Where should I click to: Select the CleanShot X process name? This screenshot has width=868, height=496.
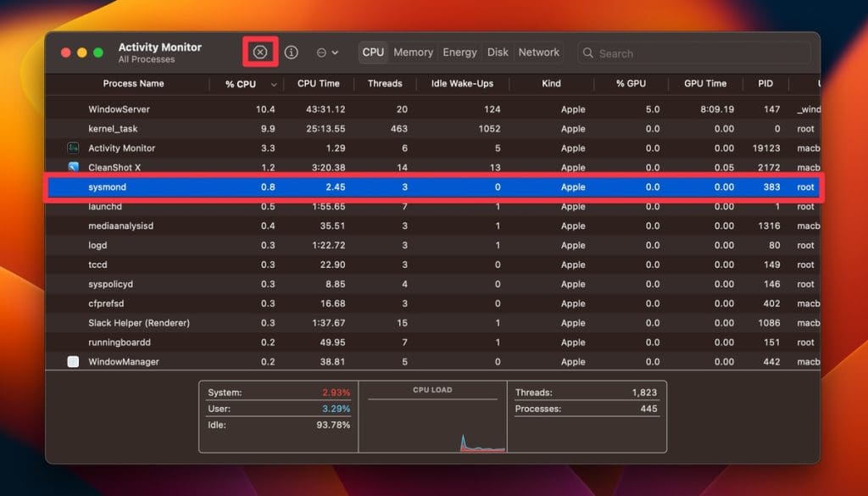(x=114, y=167)
